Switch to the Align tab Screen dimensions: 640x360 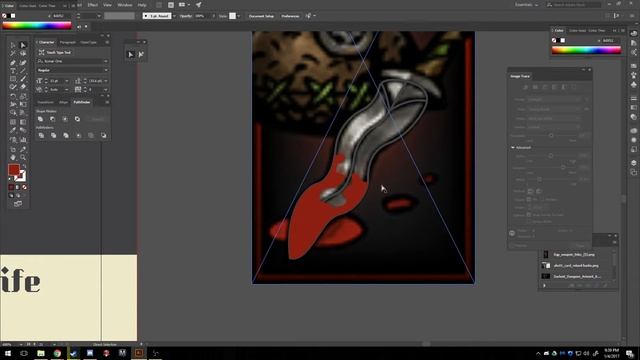[x=63, y=102]
